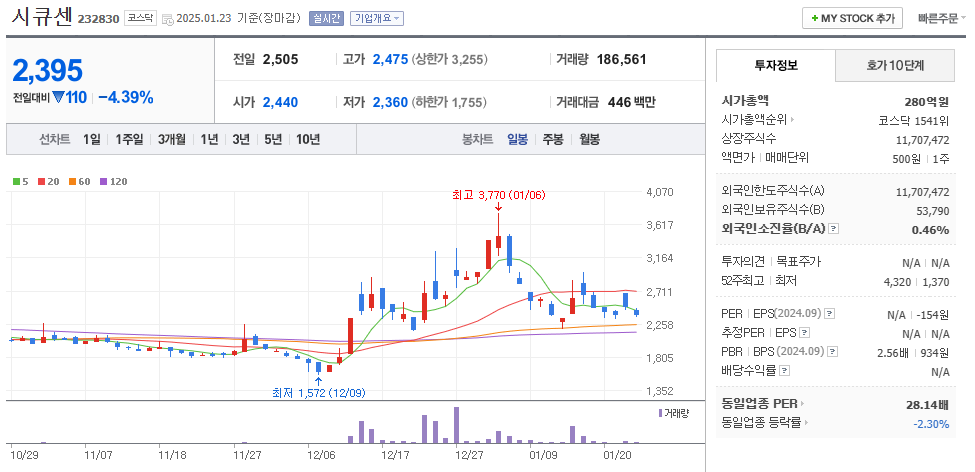Screen dimensions: 975x472
Task: Click the calendar icon beside 2025.01.23 date
Action: [x=167, y=19]
